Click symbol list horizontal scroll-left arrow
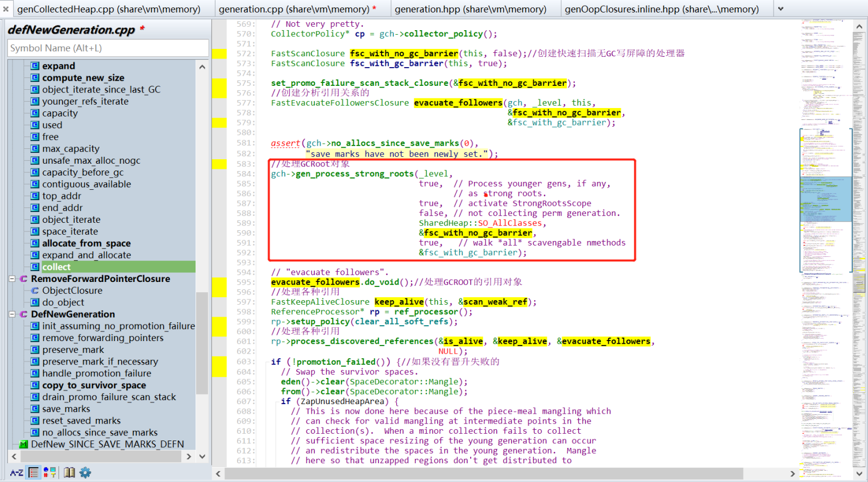The height and width of the screenshot is (482, 868). click(14, 456)
